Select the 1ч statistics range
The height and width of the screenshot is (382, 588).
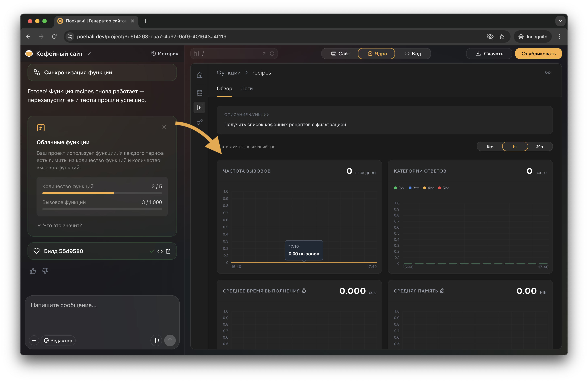(515, 146)
